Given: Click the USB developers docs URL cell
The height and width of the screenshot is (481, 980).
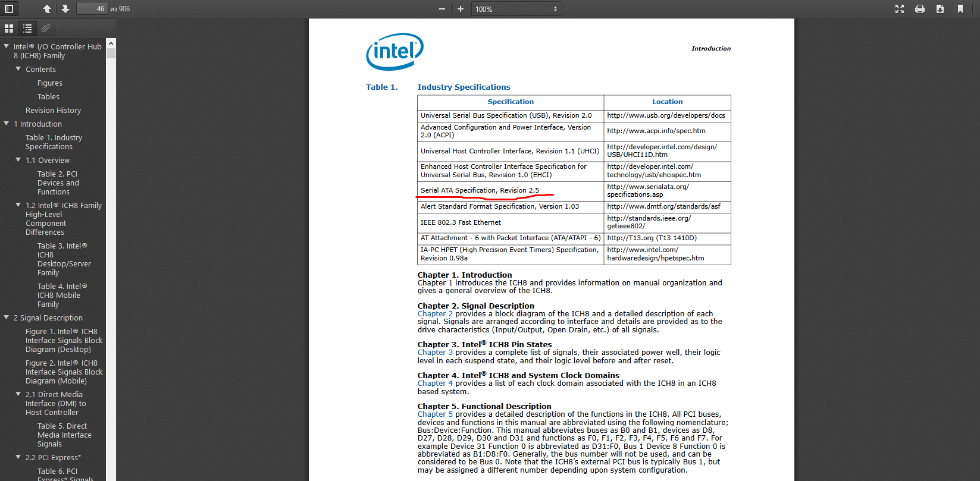Looking at the screenshot, I should coord(666,115).
